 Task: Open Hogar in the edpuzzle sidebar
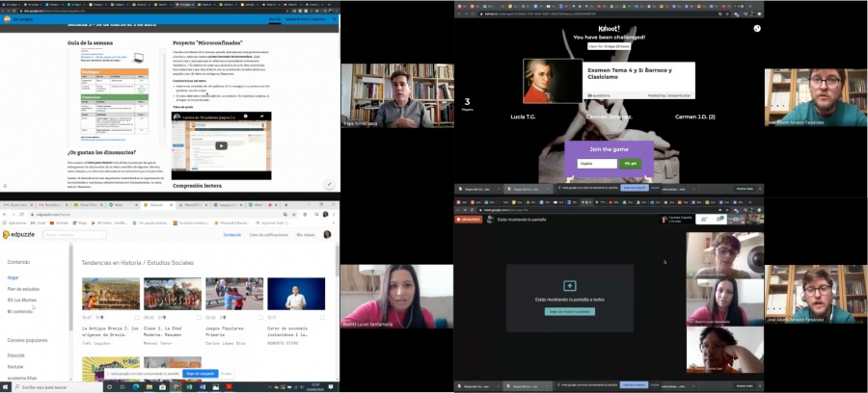point(13,277)
